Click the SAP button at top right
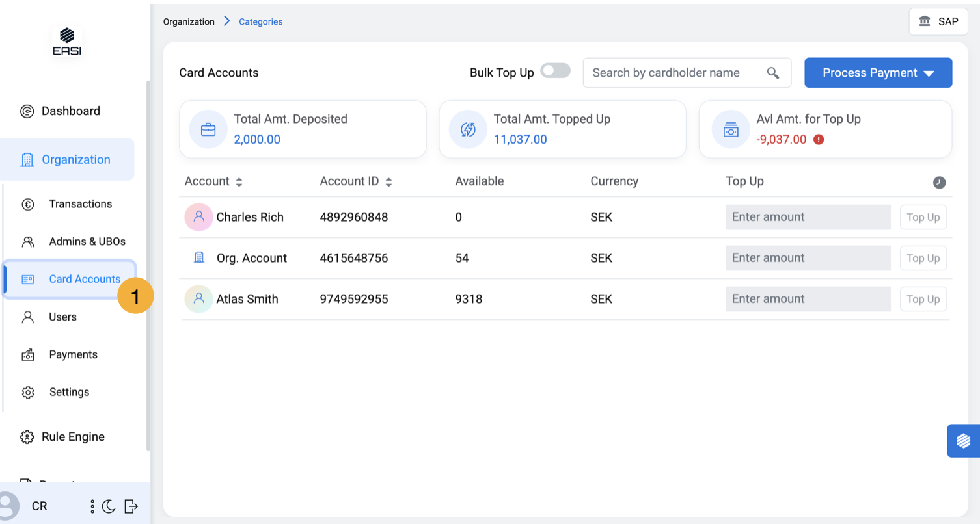 pyautogui.click(x=938, y=21)
